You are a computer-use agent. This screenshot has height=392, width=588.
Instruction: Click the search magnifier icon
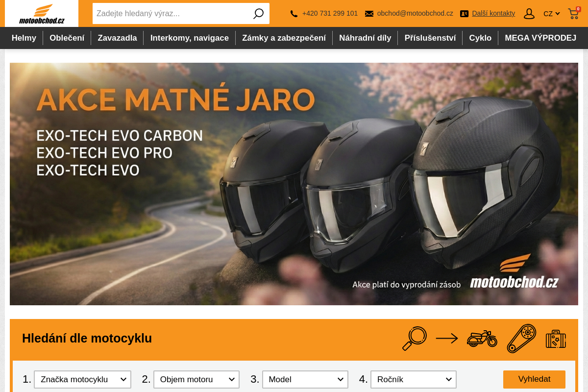[258, 14]
